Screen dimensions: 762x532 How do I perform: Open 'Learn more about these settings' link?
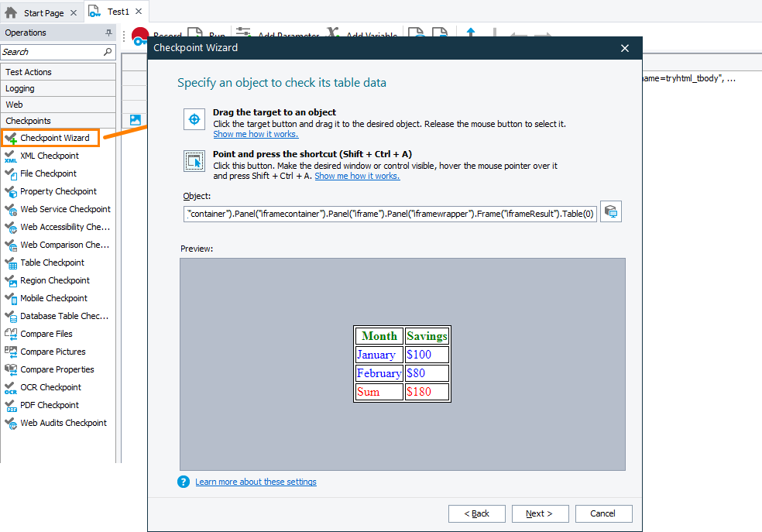coord(256,482)
